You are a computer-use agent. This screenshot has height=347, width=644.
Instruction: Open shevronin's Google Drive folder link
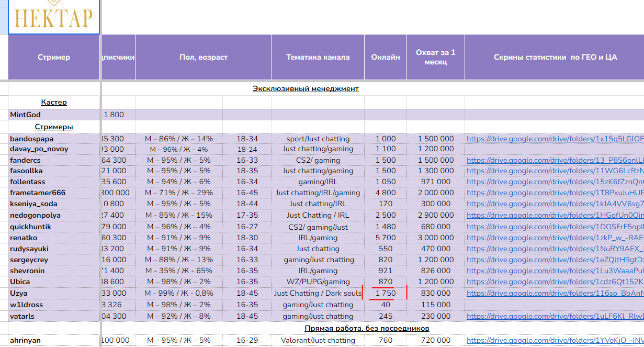[x=555, y=271]
